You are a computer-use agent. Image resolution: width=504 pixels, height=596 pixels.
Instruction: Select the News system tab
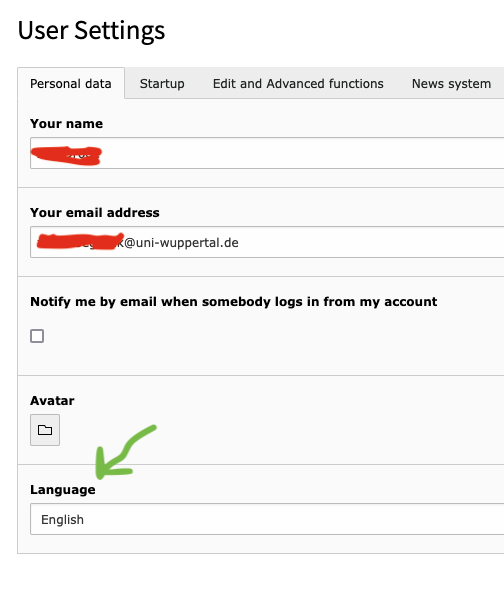(451, 84)
